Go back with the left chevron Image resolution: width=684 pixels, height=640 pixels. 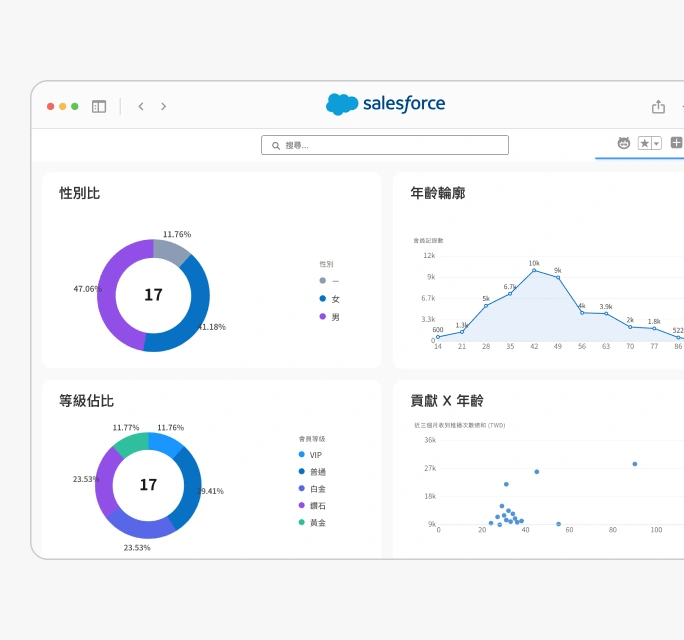pos(141,106)
